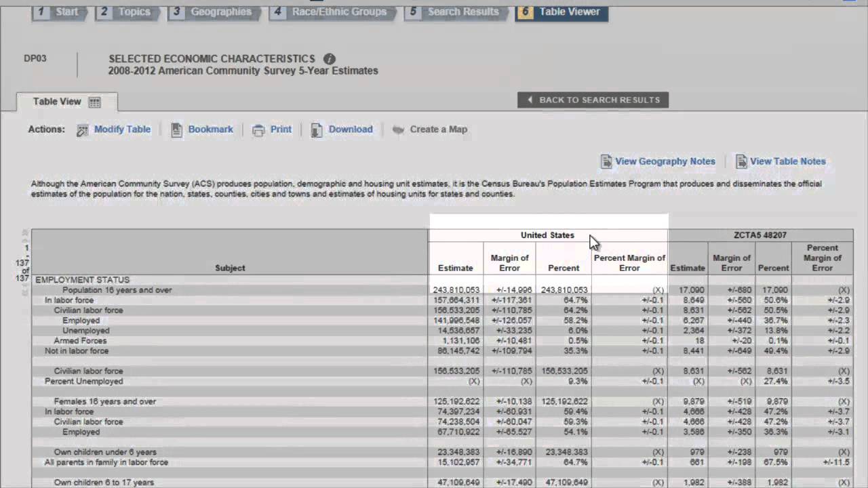Viewport: 868px width, 488px height.
Task: Select Females 16 years and over row
Action: coord(105,401)
